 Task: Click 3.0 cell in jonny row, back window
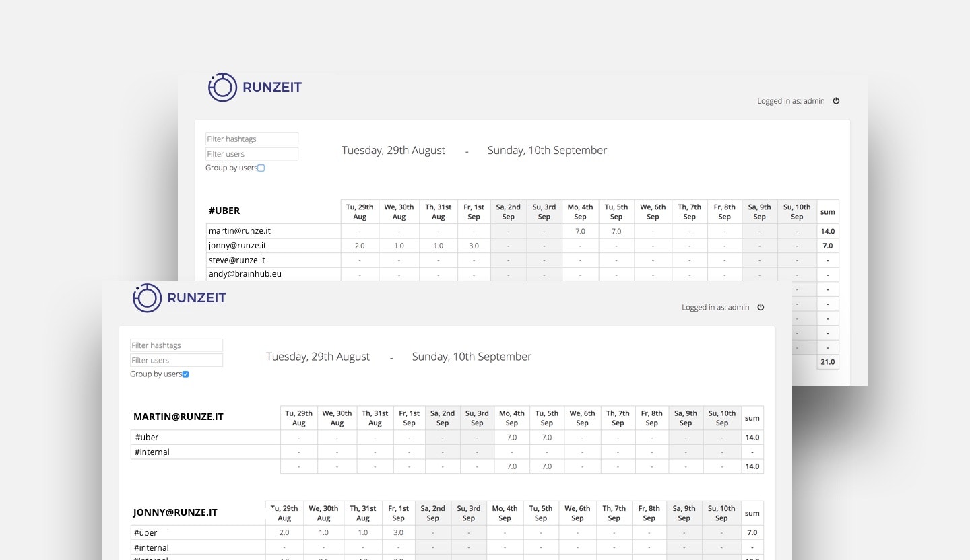click(x=474, y=246)
